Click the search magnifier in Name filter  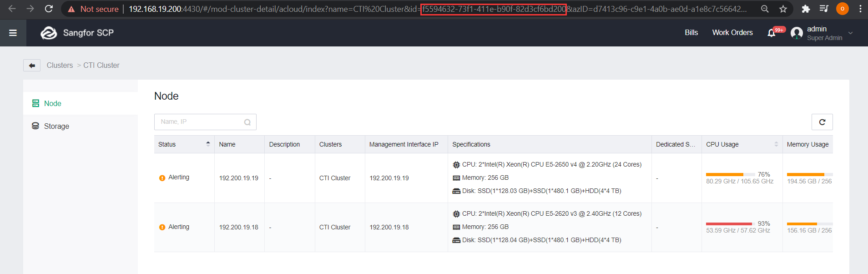coord(247,122)
